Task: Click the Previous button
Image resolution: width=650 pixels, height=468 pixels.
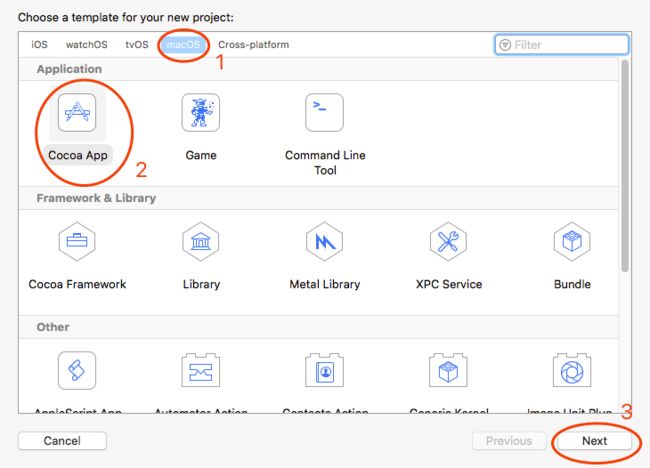Action: [x=509, y=441]
